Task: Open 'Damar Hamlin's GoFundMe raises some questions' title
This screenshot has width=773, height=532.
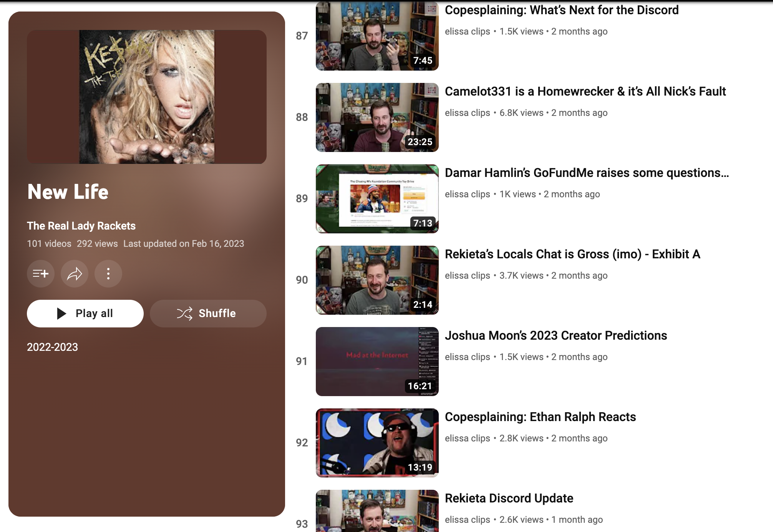Action: click(x=587, y=173)
